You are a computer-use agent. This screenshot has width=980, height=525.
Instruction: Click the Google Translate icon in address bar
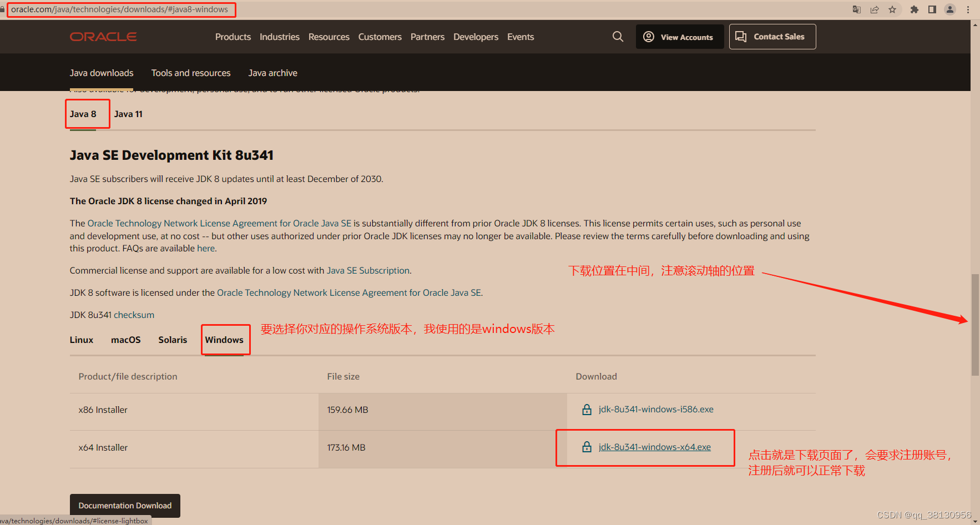point(857,9)
